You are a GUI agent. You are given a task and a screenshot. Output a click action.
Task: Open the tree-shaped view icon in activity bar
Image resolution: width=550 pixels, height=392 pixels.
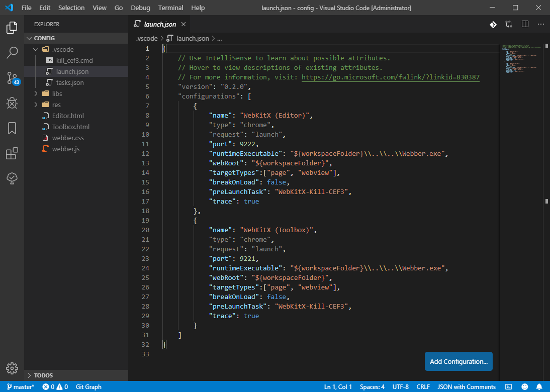[12, 178]
